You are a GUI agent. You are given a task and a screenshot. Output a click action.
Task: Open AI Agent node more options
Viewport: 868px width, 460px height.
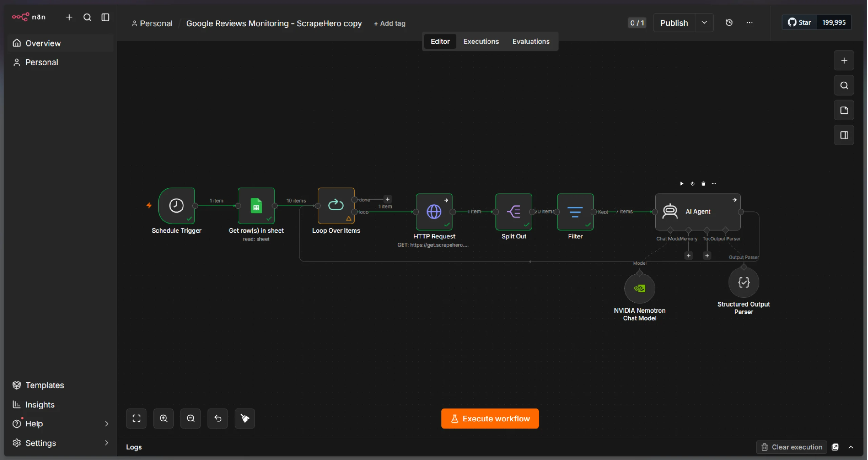714,184
